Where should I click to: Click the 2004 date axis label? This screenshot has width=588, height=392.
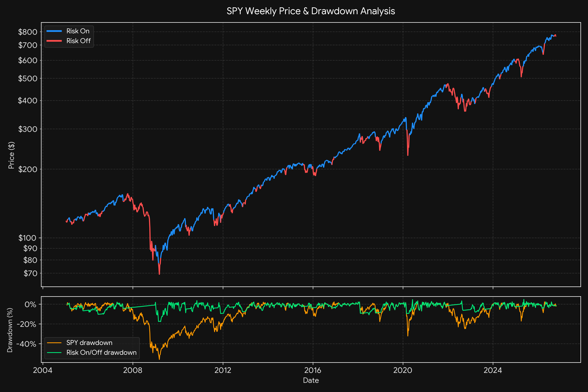pyautogui.click(x=43, y=370)
